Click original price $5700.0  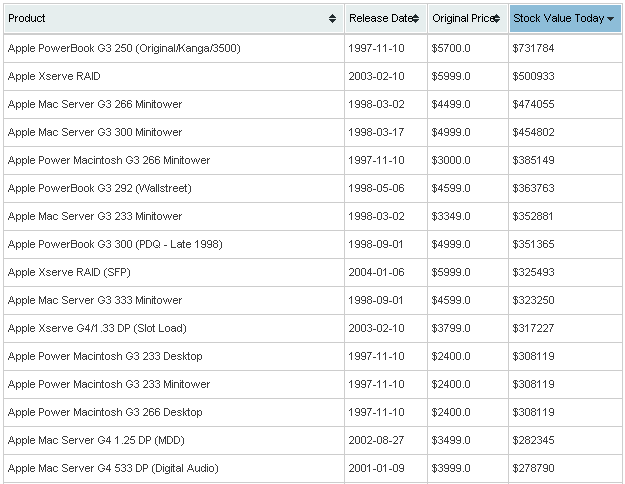(x=451, y=48)
